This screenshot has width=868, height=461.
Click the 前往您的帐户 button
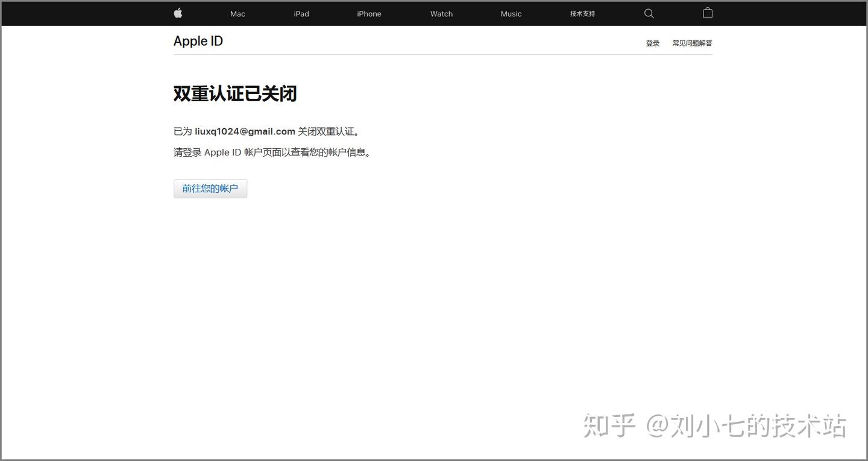tap(210, 188)
